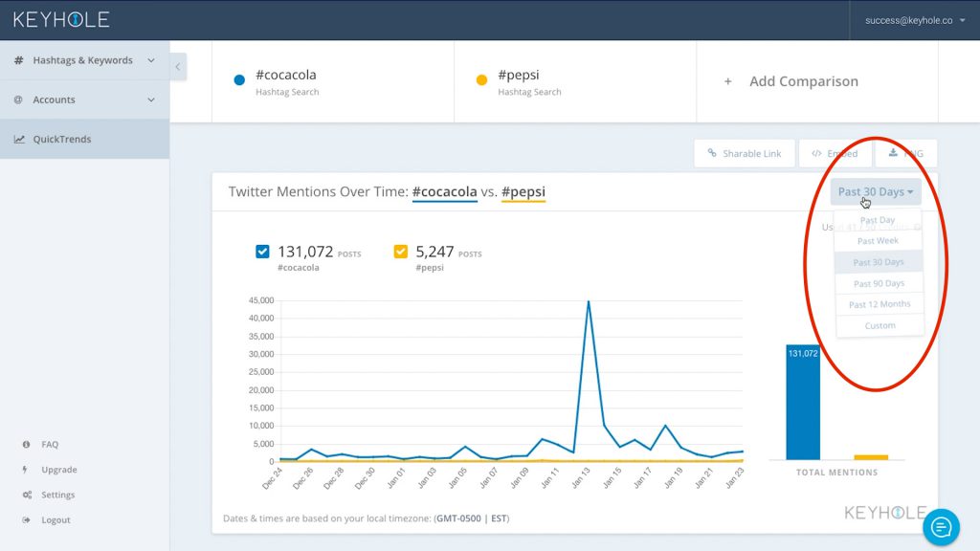Image resolution: width=980 pixels, height=551 pixels.
Task: Click the TOTAL MENTIONS label
Action: (x=836, y=473)
